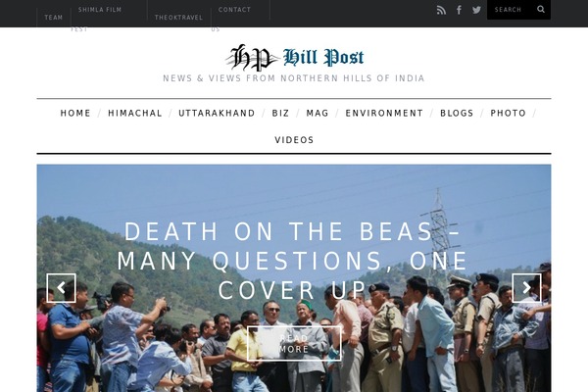The width and height of the screenshot is (588, 392).
Task: Open Death on the Beas headline
Action: [x=292, y=261]
